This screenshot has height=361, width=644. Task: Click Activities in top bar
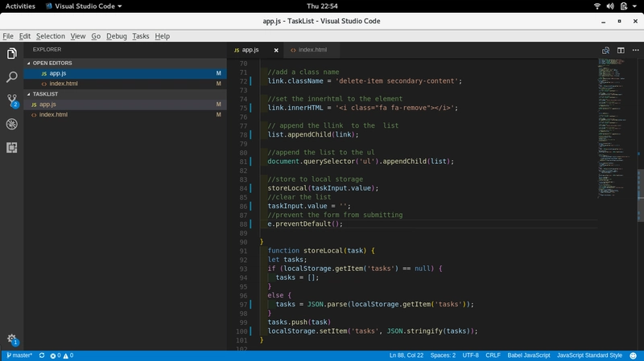coord(20,6)
